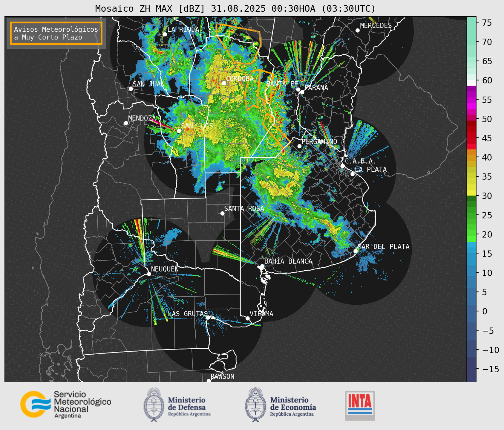Click the MERCEDES city label

pos(376,26)
